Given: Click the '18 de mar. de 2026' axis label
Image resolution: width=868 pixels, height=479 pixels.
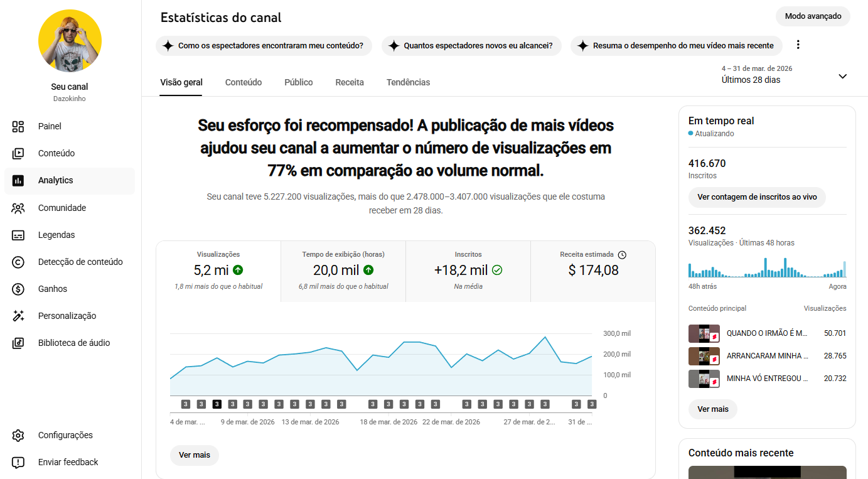Looking at the screenshot, I should (x=388, y=422).
